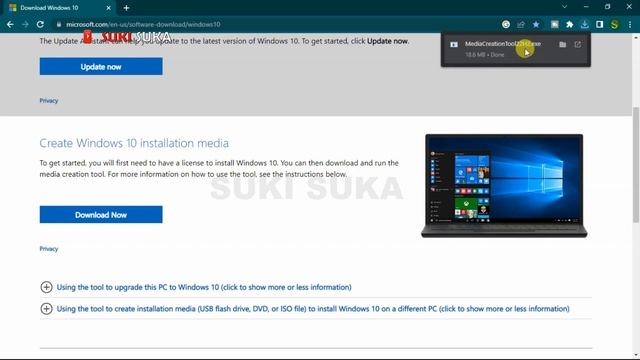Open the downloaded file with the popup's open-external icon
Viewport: 640px width, 360px height.
click(x=578, y=44)
